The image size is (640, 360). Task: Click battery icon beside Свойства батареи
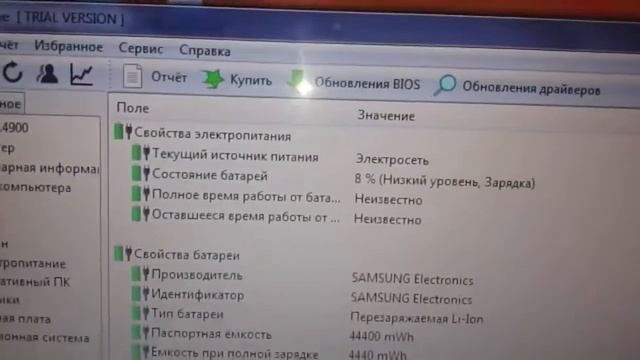123,253
